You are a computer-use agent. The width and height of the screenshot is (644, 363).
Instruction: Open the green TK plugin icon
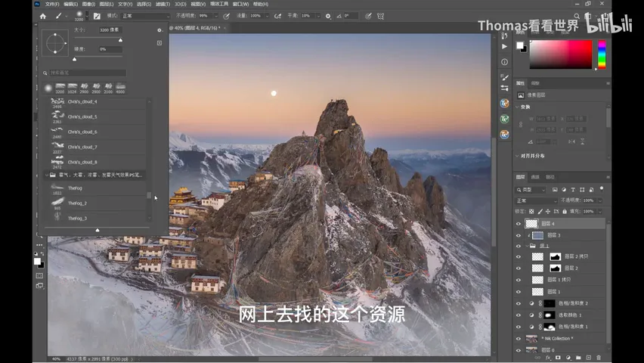tap(504, 119)
